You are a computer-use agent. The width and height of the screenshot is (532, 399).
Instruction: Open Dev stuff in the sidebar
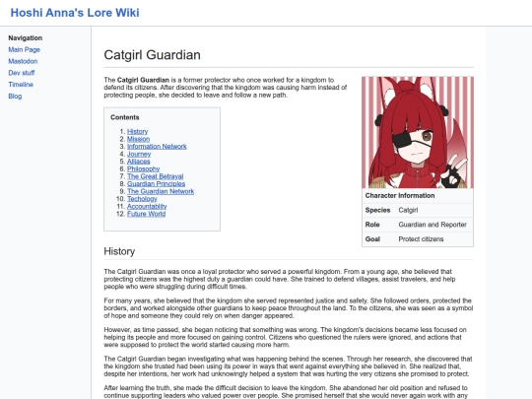pyautogui.click(x=22, y=73)
